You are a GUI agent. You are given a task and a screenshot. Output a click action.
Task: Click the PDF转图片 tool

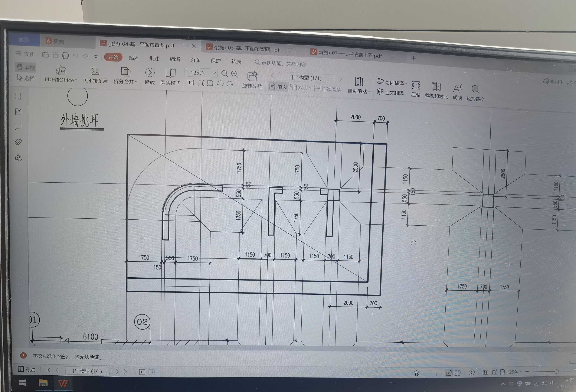[95, 75]
